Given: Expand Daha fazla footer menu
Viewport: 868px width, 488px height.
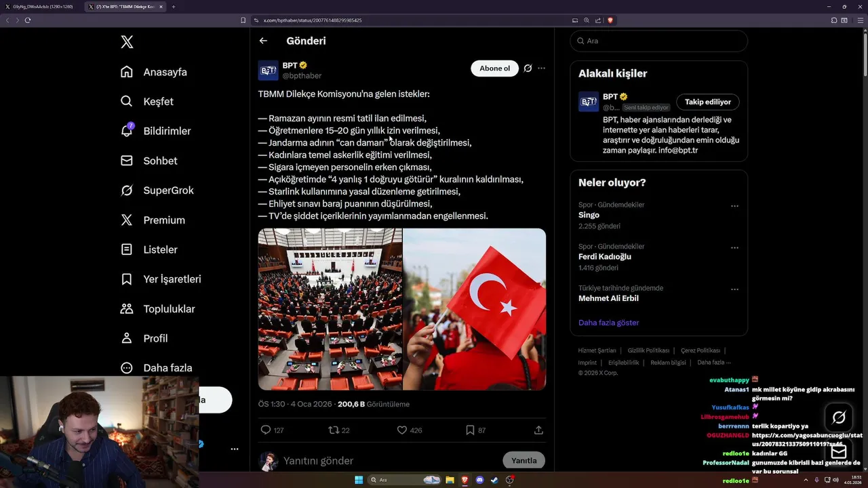Looking at the screenshot, I should pyautogui.click(x=713, y=363).
